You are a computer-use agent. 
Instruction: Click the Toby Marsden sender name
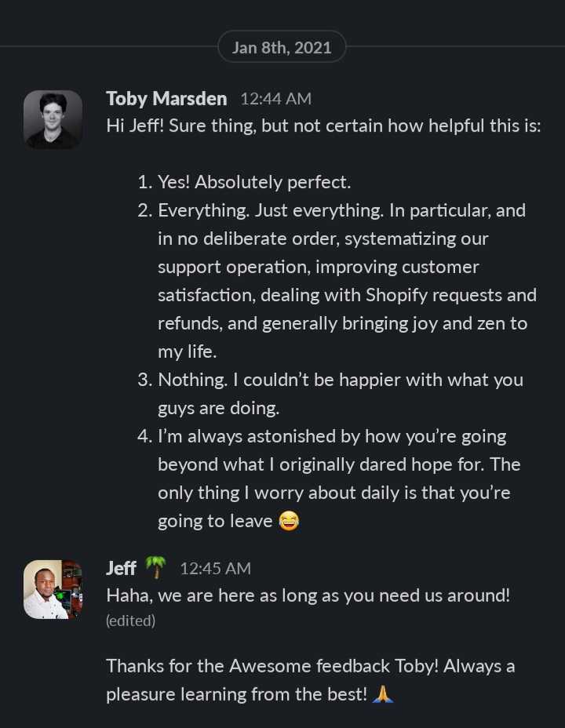click(166, 98)
